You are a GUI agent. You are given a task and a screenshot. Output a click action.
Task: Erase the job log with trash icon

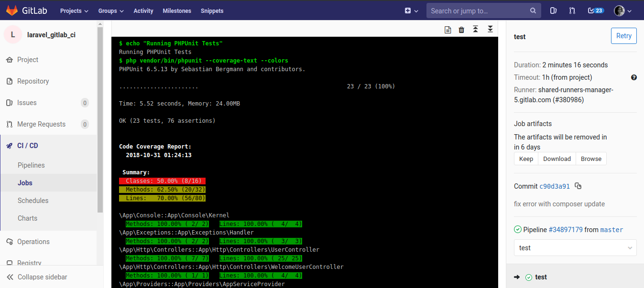(461, 29)
